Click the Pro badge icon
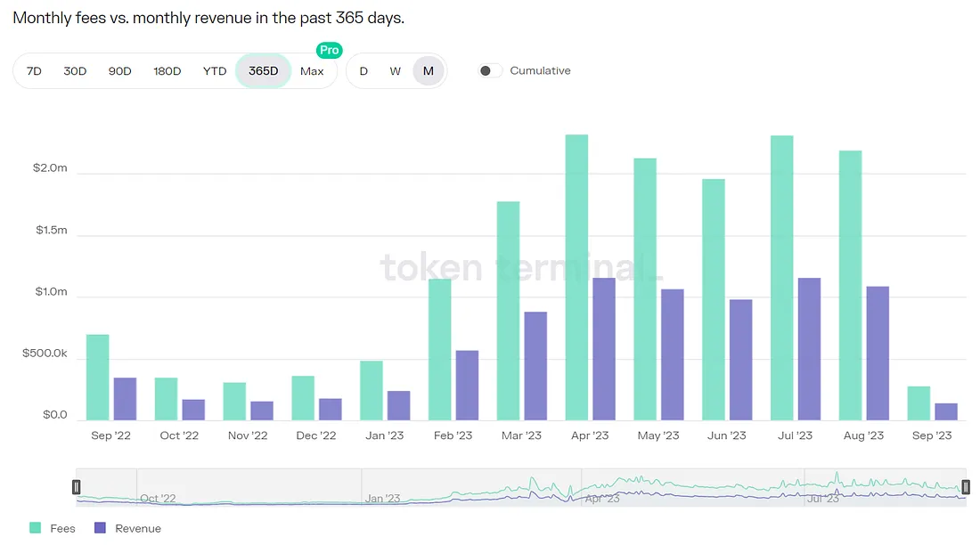 click(x=330, y=51)
